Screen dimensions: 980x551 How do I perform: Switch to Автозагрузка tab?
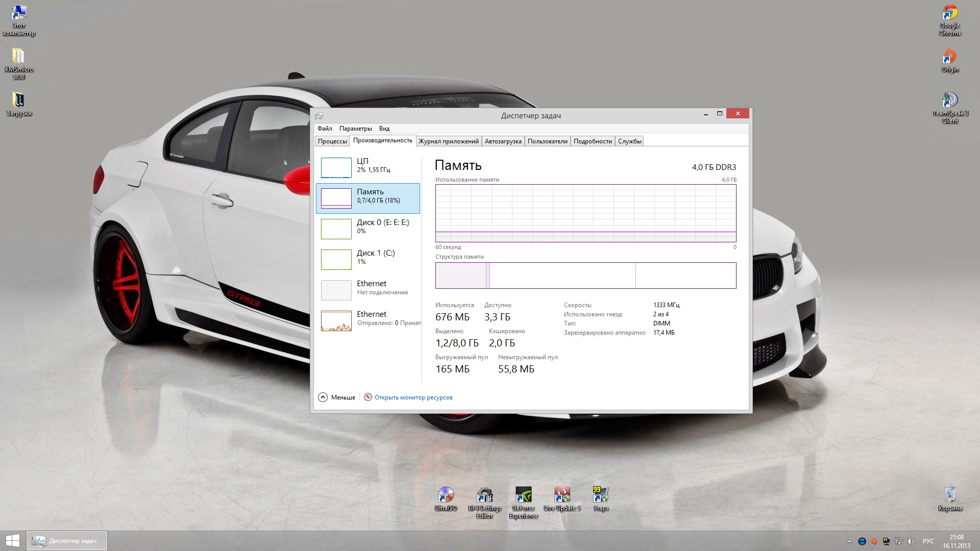tap(503, 141)
